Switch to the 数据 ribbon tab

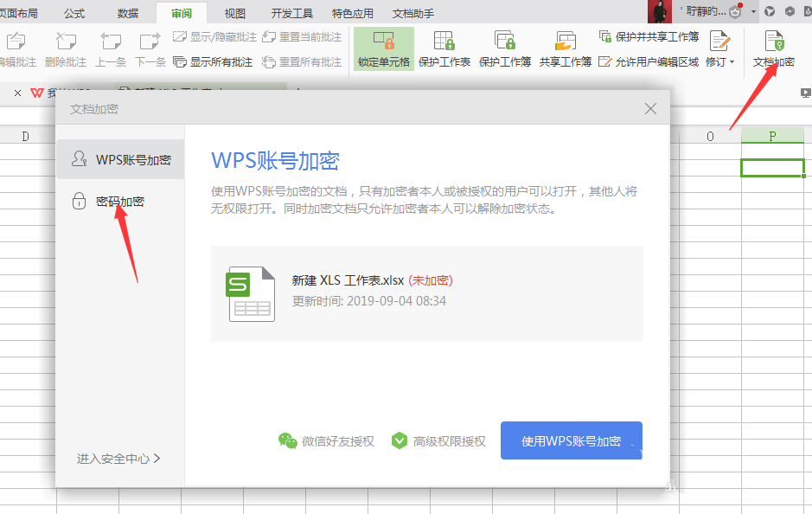pos(128,14)
